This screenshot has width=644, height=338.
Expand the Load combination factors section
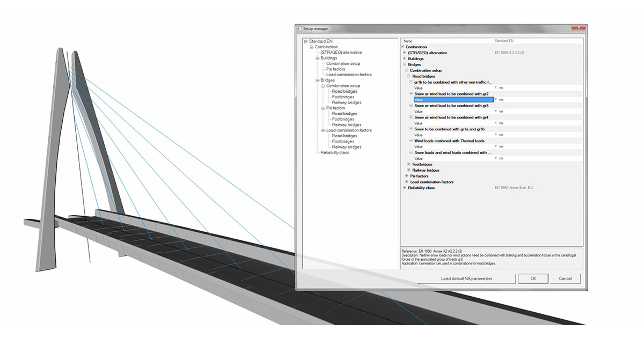pyautogui.click(x=406, y=182)
